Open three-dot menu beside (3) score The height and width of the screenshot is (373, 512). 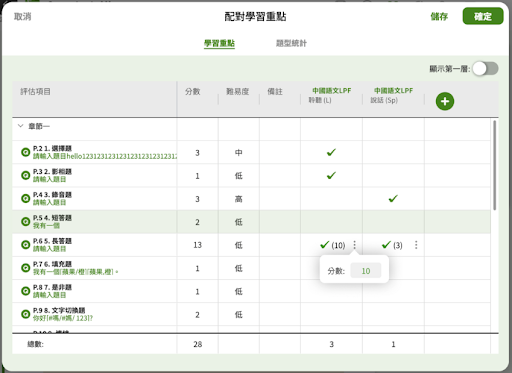(x=416, y=245)
